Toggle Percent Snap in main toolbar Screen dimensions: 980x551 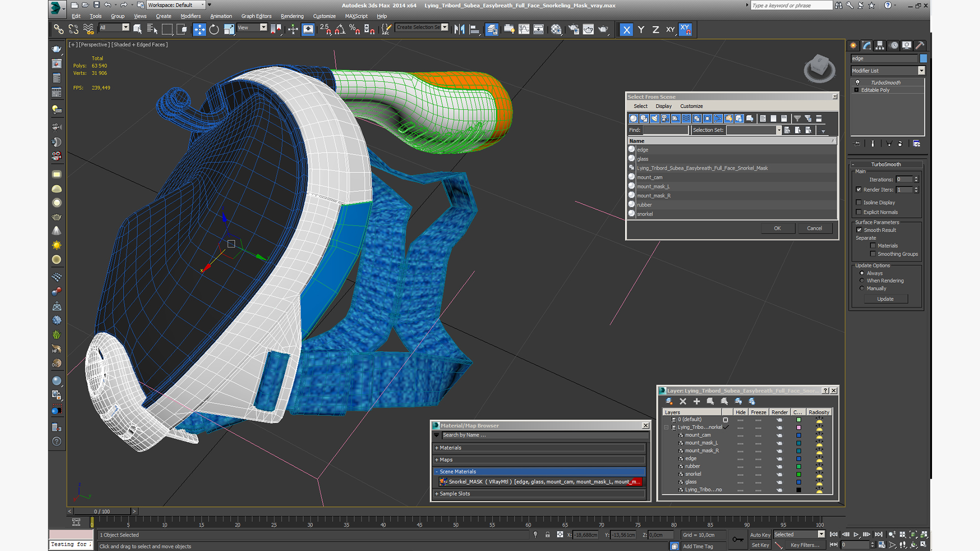point(355,30)
